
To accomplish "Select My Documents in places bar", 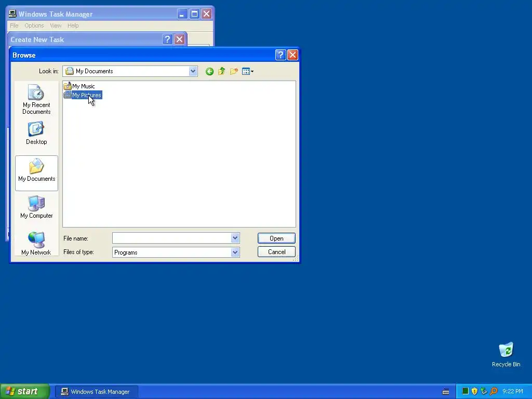I will click(37, 173).
